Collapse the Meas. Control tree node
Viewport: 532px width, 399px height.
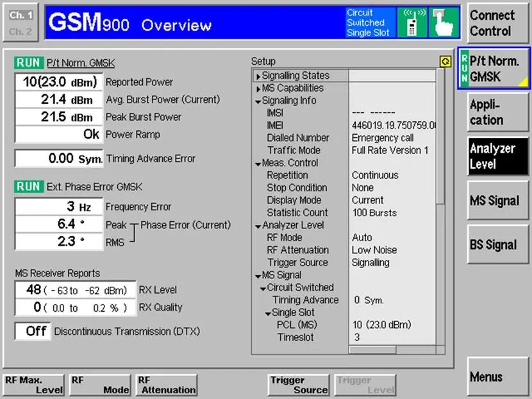coord(258,164)
